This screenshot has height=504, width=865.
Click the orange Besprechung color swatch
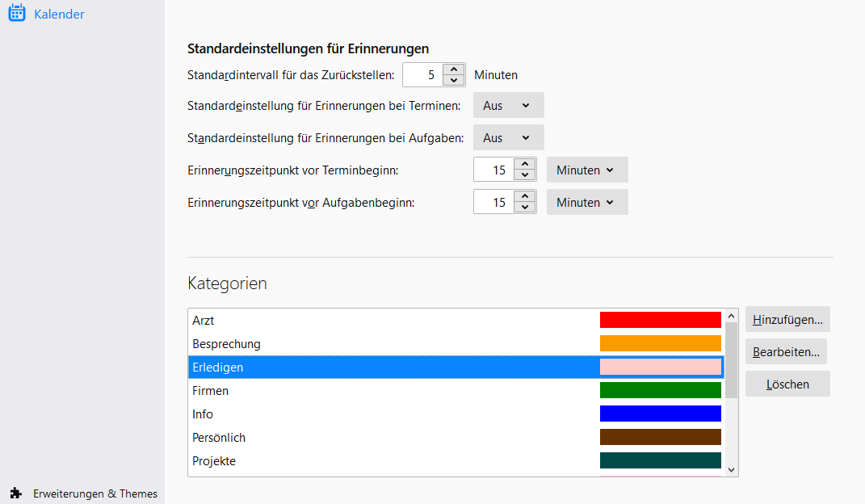[660, 343]
